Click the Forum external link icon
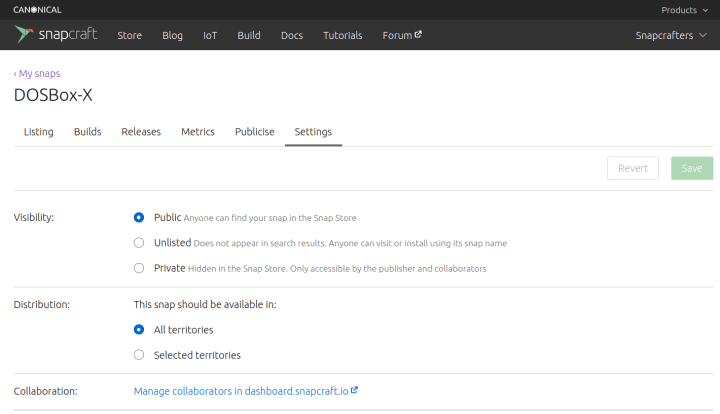The width and height of the screenshot is (720, 414). 418,34
